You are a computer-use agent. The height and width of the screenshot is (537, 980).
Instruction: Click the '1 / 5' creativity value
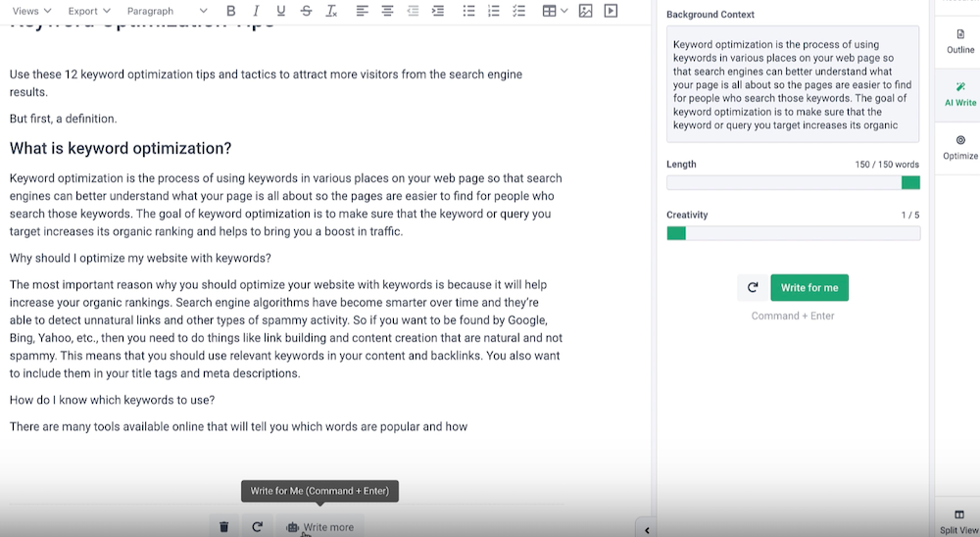[910, 215]
